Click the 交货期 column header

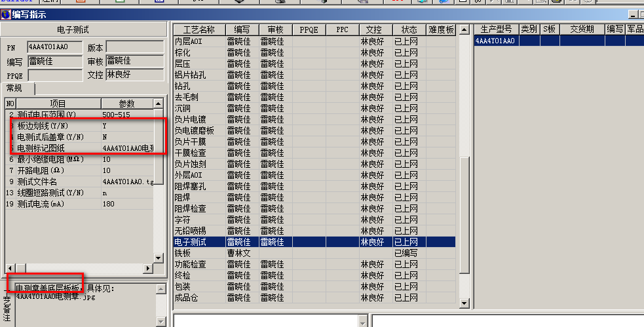click(x=582, y=29)
